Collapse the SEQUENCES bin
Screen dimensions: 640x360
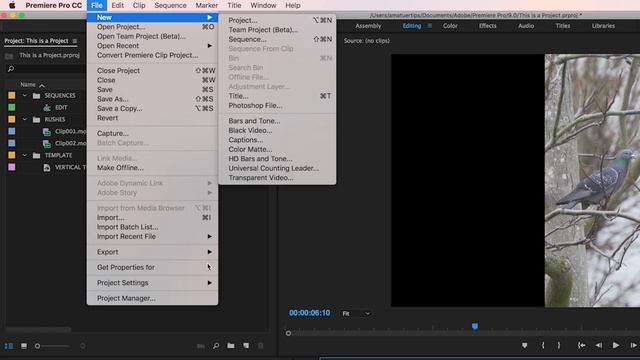pos(24,96)
